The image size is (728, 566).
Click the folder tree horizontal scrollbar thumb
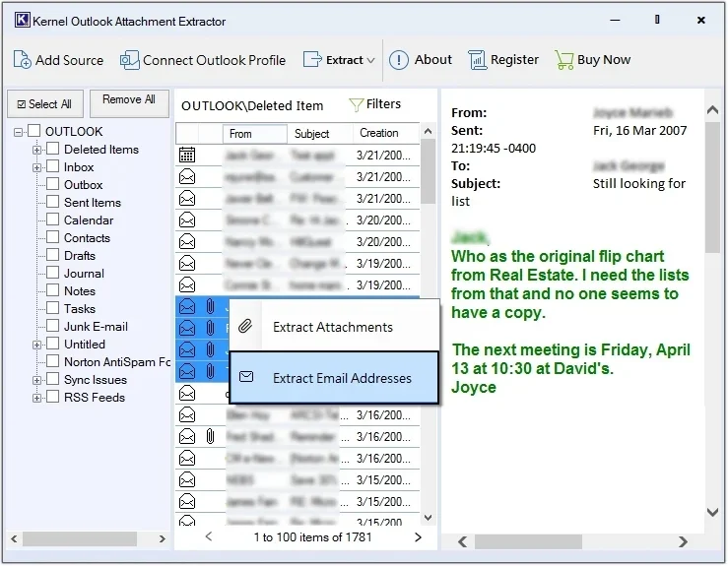pyautogui.click(x=80, y=538)
